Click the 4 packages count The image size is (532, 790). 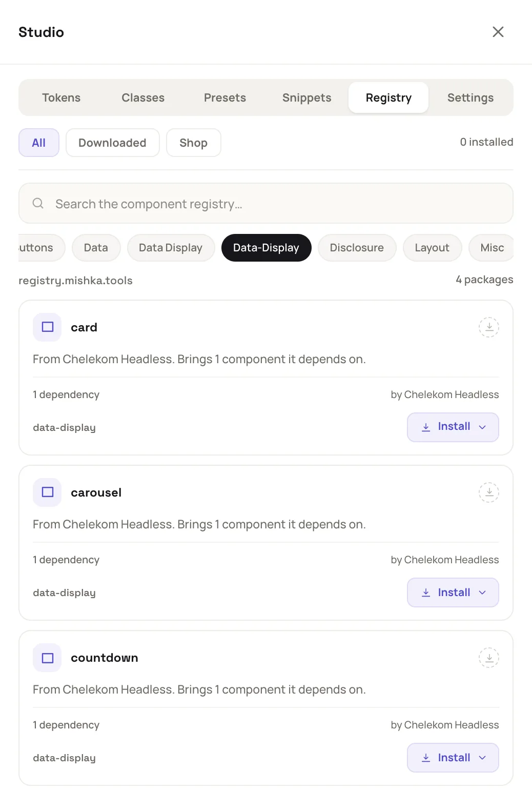484,280
